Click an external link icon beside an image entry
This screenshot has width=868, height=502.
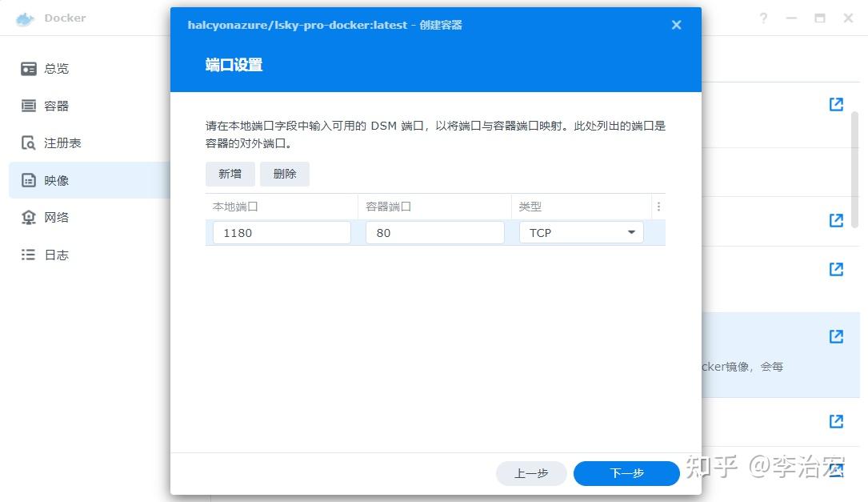[835, 104]
